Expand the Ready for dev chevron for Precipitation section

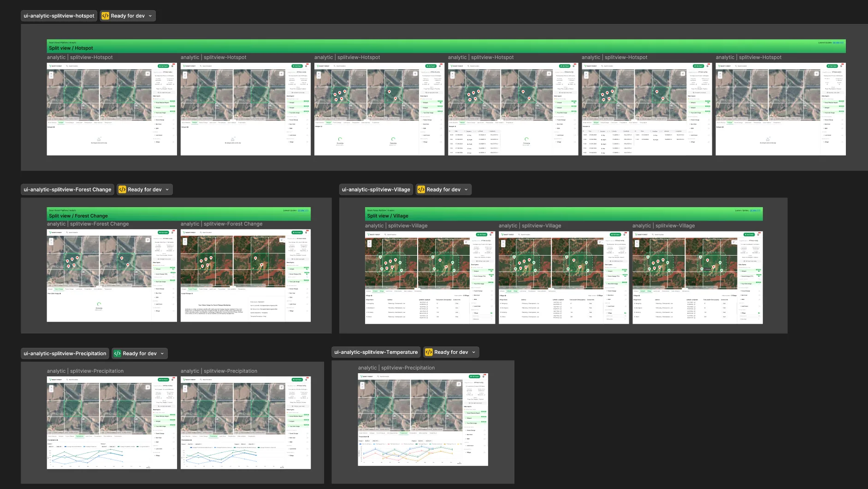[x=162, y=353]
